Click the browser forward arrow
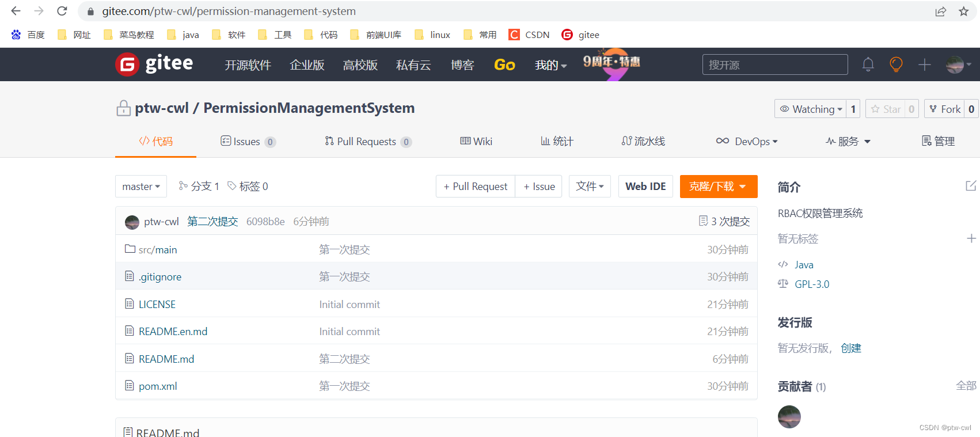The height and width of the screenshot is (437, 980). click(x=39, y=11)
